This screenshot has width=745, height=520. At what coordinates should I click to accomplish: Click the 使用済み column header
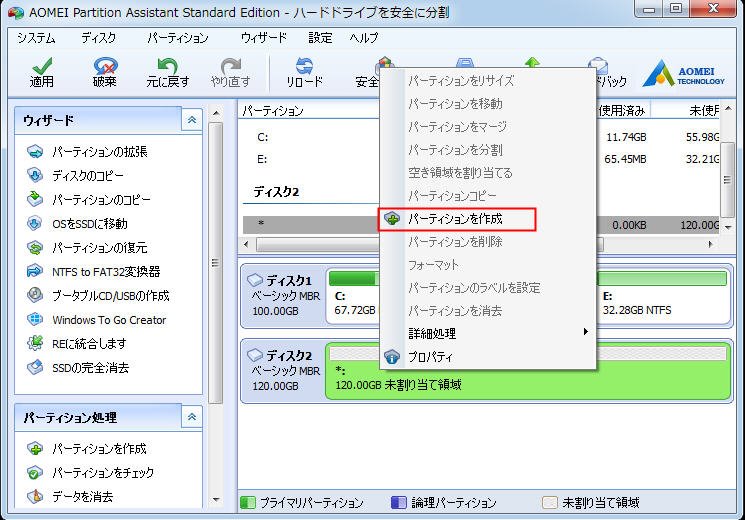pyautogui.click(x=621, y=111)
